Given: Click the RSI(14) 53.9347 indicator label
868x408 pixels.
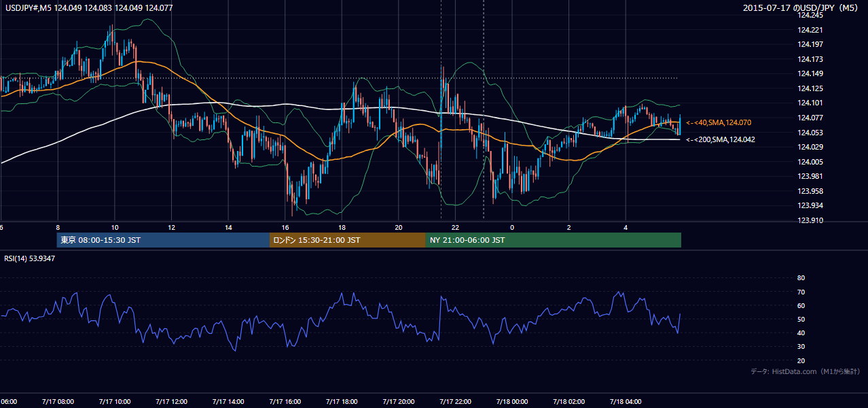Looking at the screenshot, I should click(30, 258).
